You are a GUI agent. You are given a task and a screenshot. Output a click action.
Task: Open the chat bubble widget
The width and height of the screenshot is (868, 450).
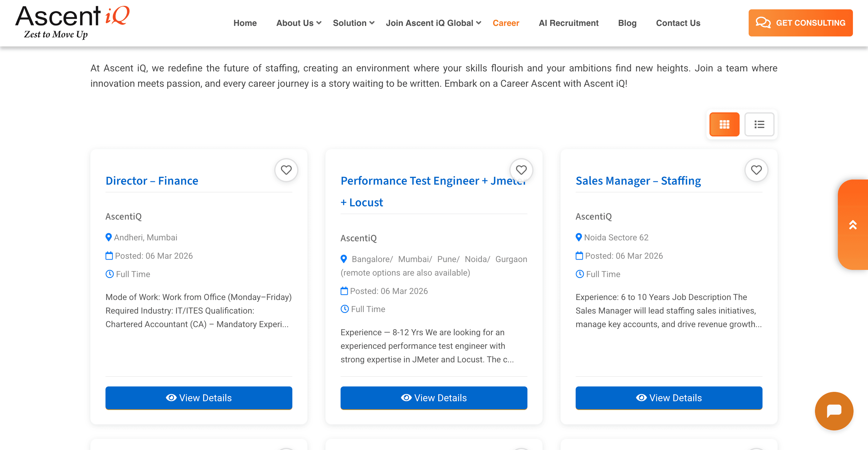(834, 411)
